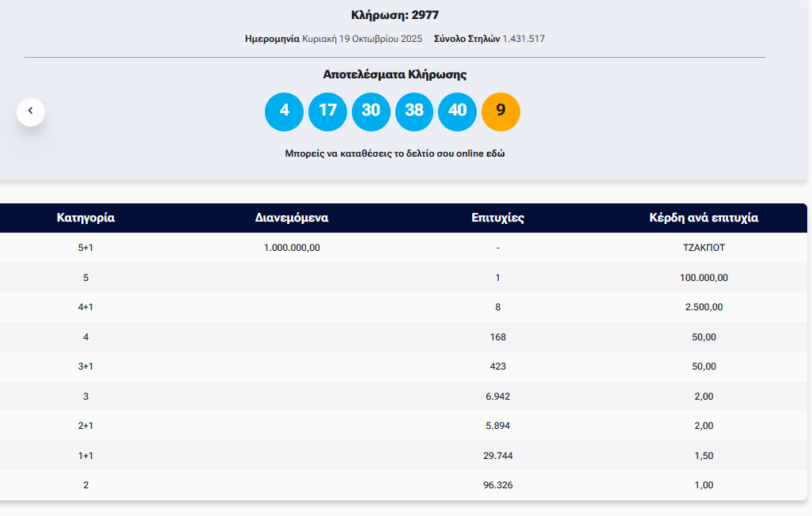Select the total columns value 1.431.517
Image resolution: width=812 pixels, height=516 pixels.
pos(523,39)
